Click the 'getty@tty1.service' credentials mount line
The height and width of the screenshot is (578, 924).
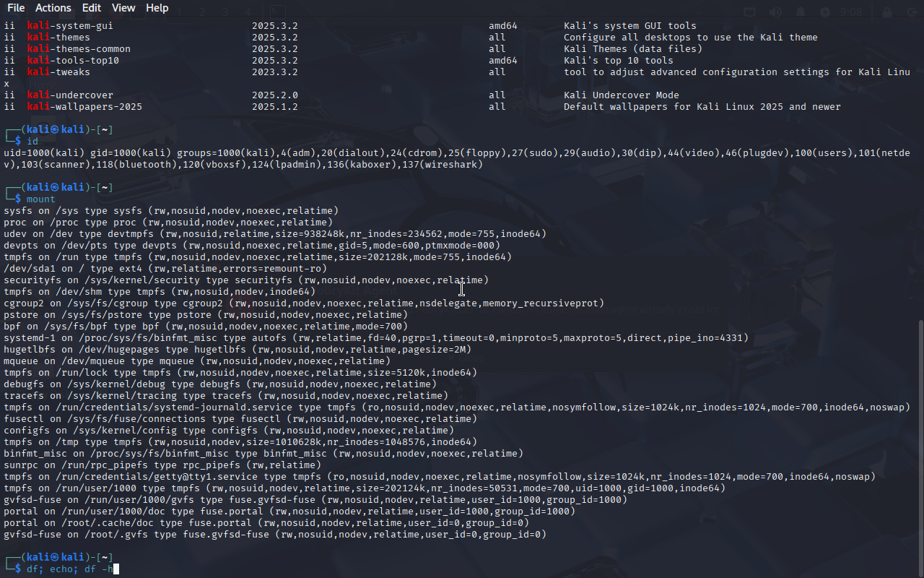pos(440,476)
